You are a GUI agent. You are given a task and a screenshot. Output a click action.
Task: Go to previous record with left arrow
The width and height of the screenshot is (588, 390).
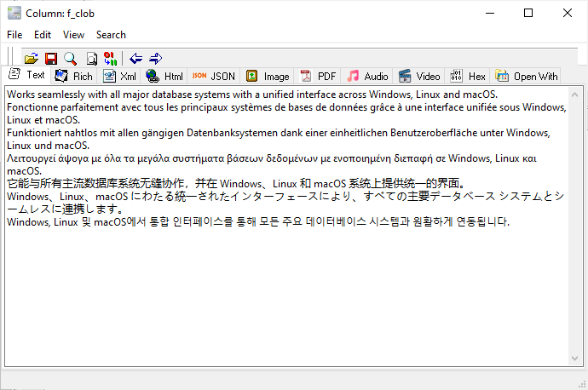(x=136, y=59)
